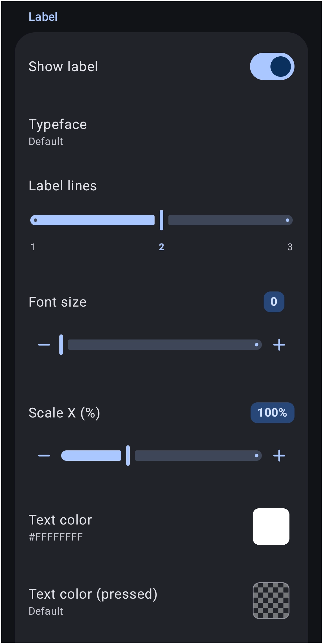
Task: Tap the Font size value badge 0
Action: click(x=274, y=302)
